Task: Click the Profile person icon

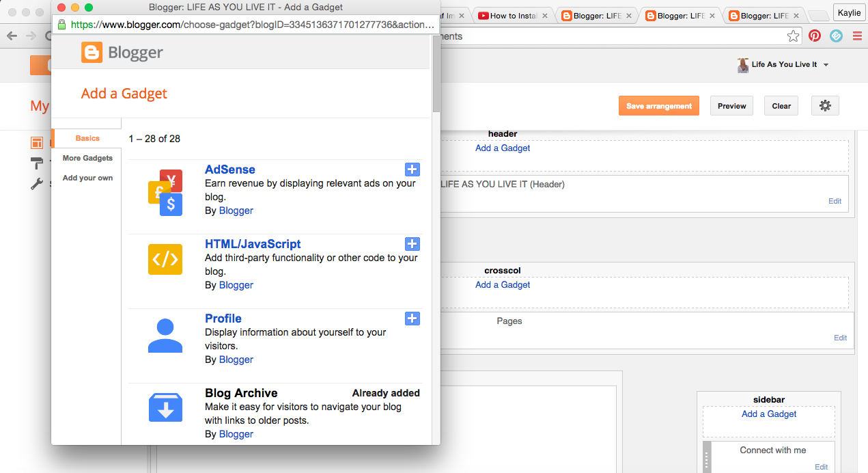Action: tap(165, 336)
